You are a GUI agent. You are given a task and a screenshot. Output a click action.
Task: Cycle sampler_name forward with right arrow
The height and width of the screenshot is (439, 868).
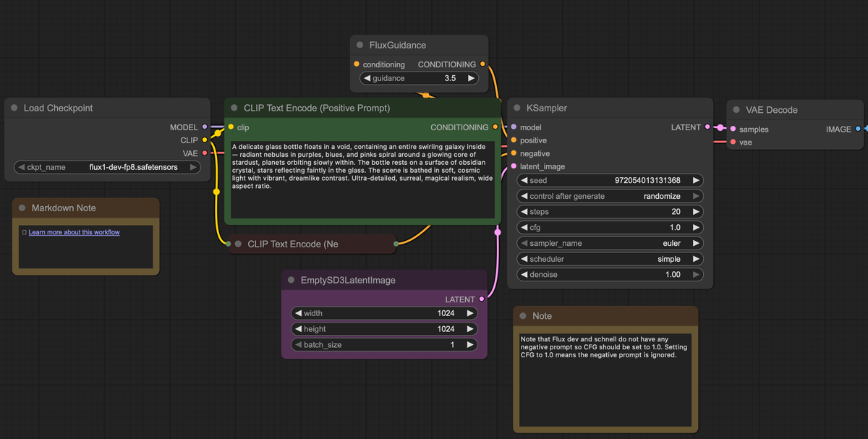point(696,243)
